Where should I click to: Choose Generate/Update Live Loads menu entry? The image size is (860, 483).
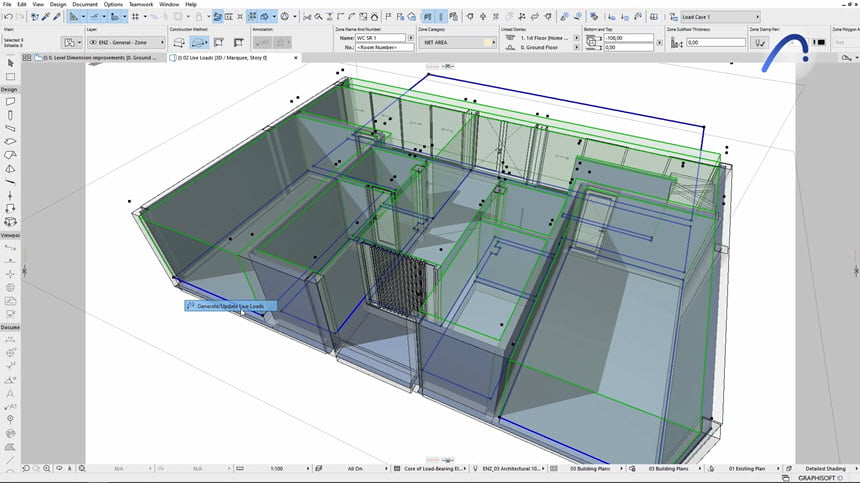230,306
